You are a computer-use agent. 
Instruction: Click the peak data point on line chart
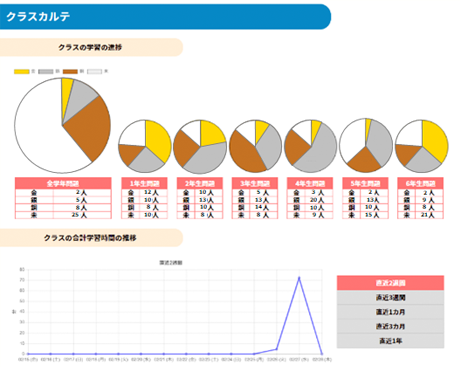(x=299, y=278)
